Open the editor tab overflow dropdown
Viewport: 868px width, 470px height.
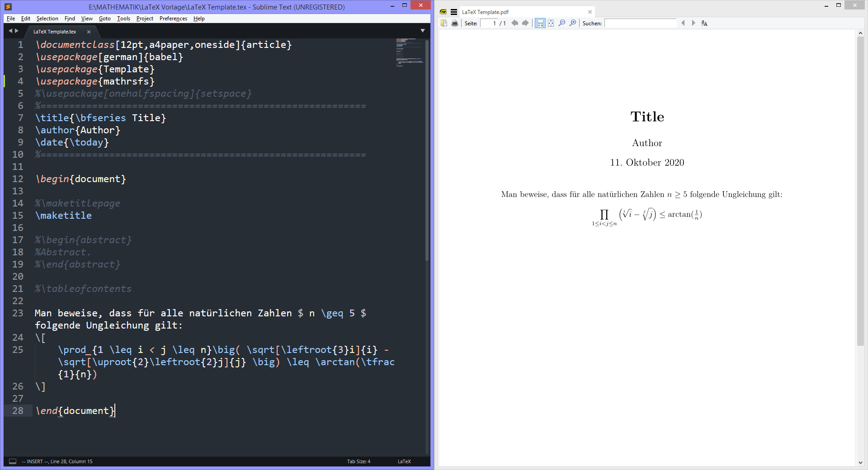pos(422,31)
